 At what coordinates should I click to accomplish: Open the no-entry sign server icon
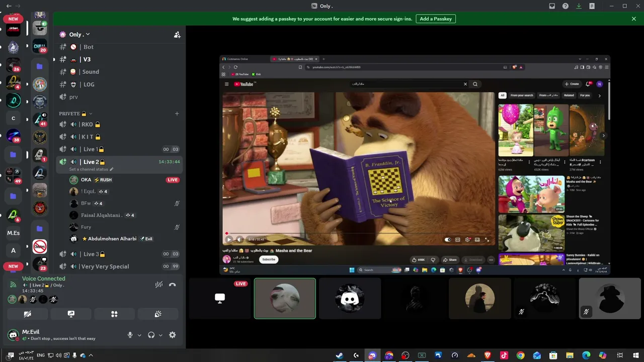point(40,246)
